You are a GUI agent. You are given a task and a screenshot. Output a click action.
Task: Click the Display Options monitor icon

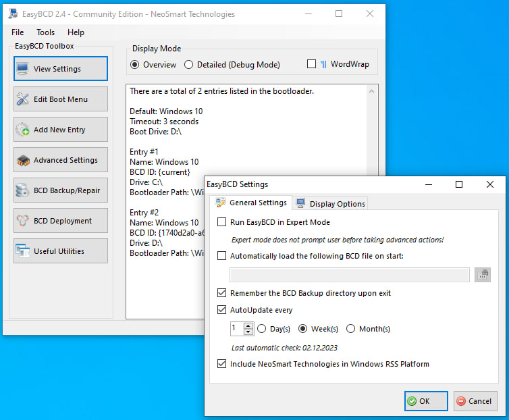[x=300, y=204]
